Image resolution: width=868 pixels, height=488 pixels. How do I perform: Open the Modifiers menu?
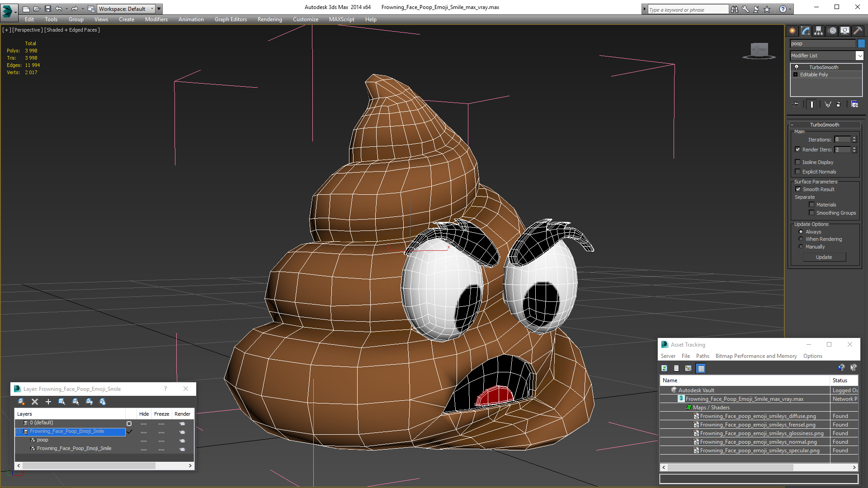[x=156, y=19]
